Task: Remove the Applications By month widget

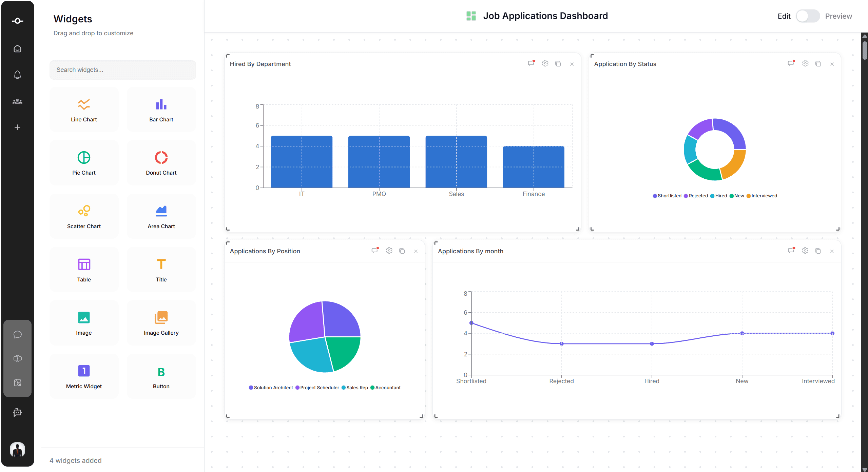Action: click(x=832, y=251)
